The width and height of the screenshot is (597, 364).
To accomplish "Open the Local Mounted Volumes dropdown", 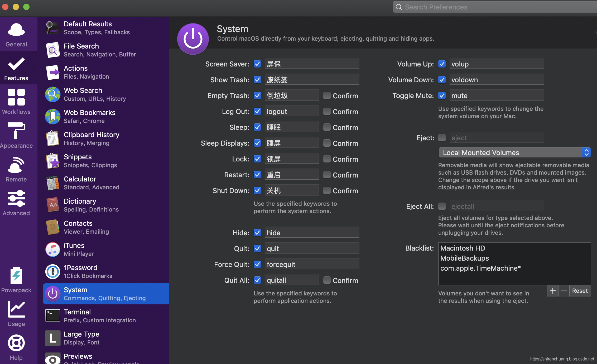I will 514,152.
